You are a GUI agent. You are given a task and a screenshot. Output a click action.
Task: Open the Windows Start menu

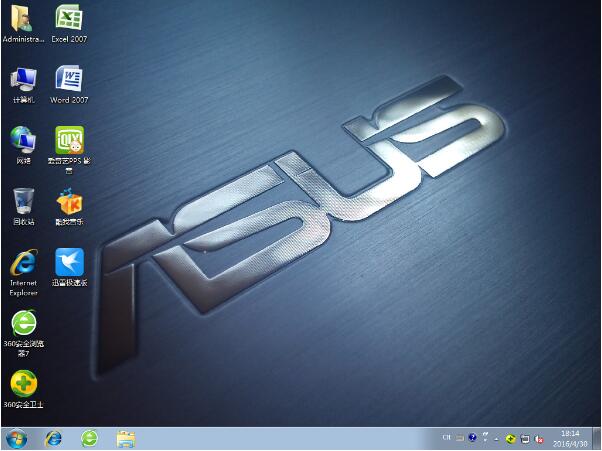tap(16, 439)
